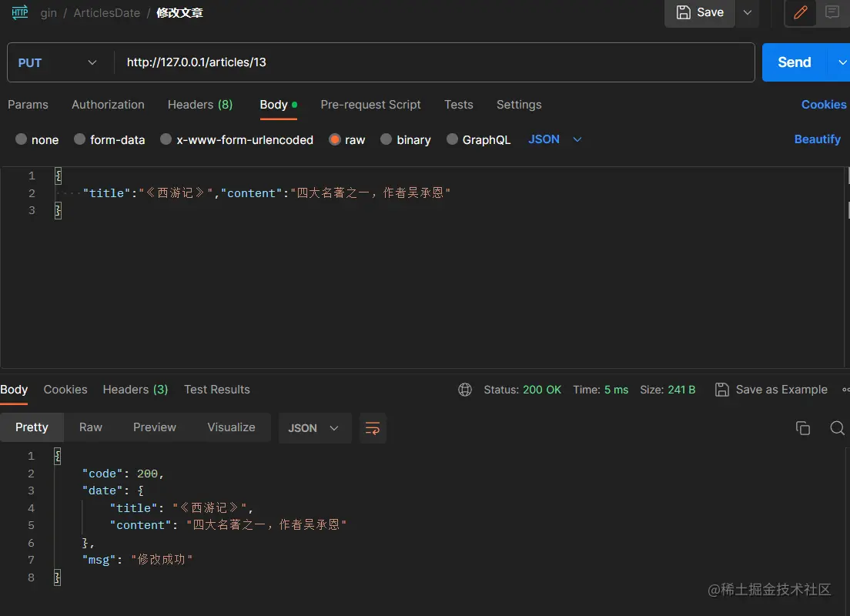This screenshot has width=850, height=616.
Task: Click the edit request pencil icon
Action: (799, 13)
